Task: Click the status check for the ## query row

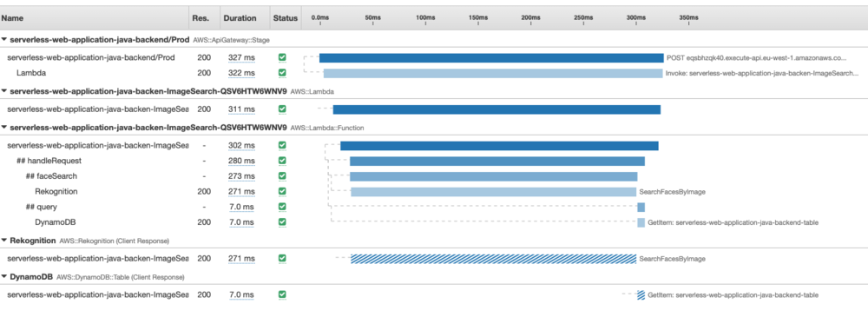Action: point(282,207)
